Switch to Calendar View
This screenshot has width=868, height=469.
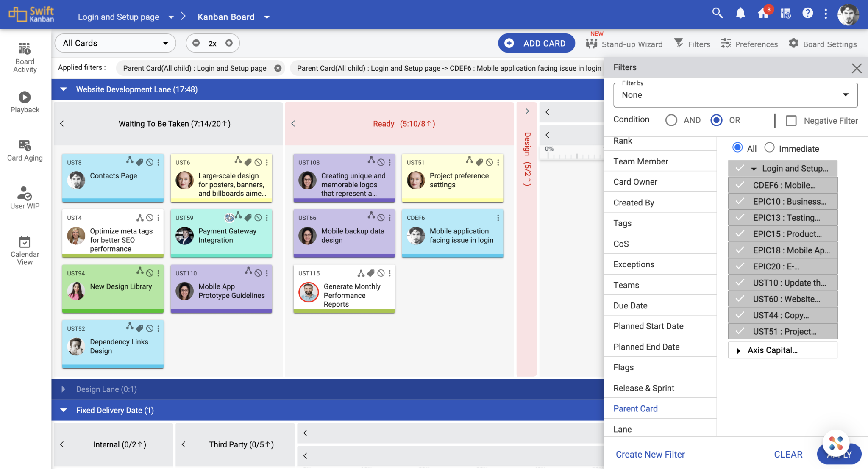24,249
